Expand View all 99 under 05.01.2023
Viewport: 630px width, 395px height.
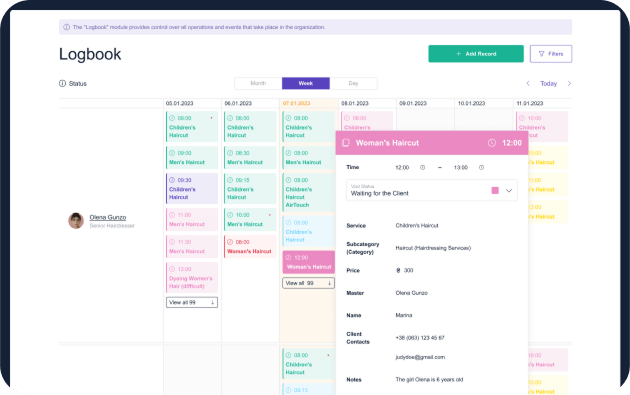(192, 302)
